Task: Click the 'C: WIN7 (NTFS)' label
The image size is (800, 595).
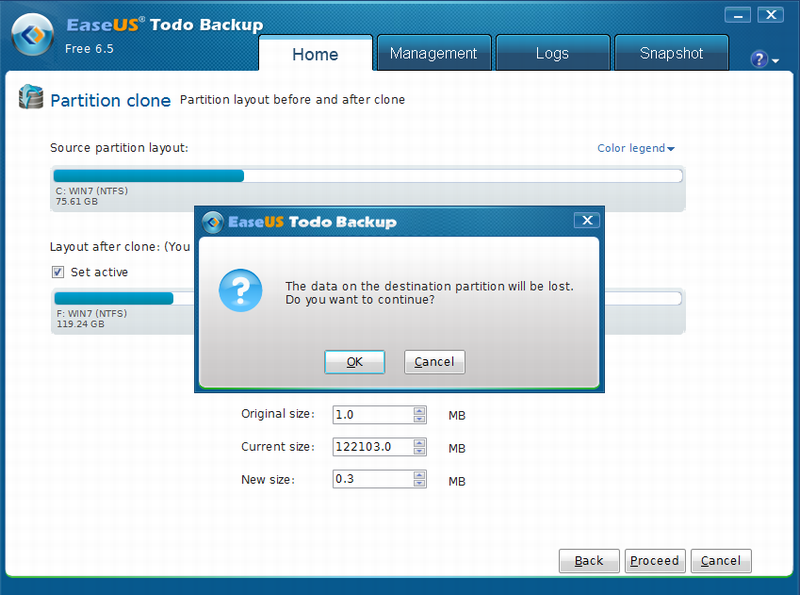Action: coord(92,191)
